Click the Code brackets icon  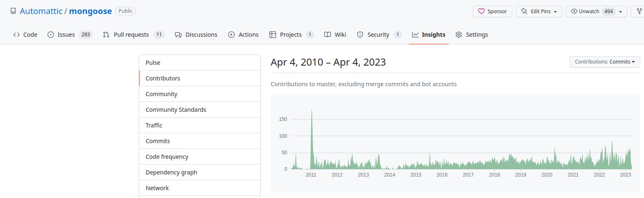coord(17,35)
